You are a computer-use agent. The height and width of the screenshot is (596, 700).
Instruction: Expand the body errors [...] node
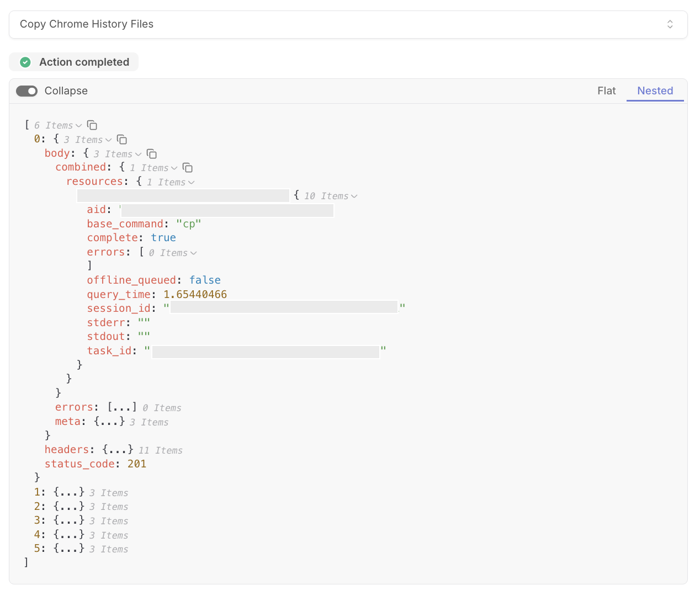coord(122,407)
